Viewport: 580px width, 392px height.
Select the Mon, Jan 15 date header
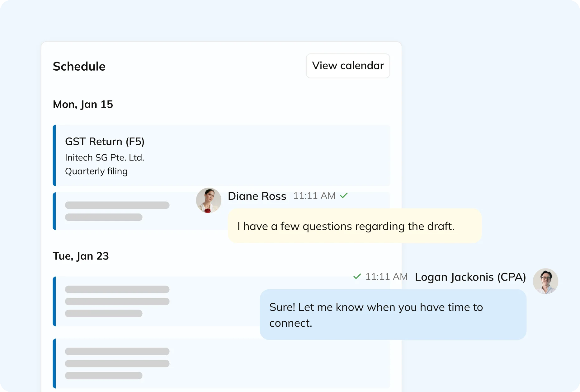[x=83, y=104]
